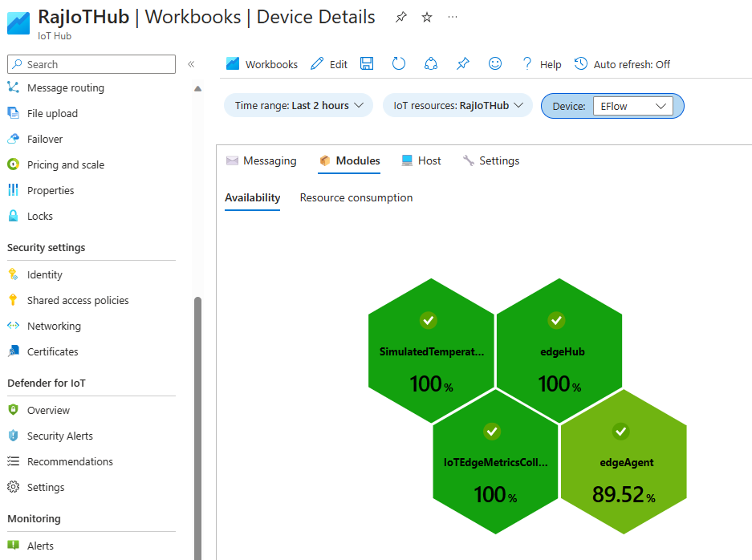Refresh the workbook data
Image resolution: width=752 pixels, height=560 pixels.
399,63
